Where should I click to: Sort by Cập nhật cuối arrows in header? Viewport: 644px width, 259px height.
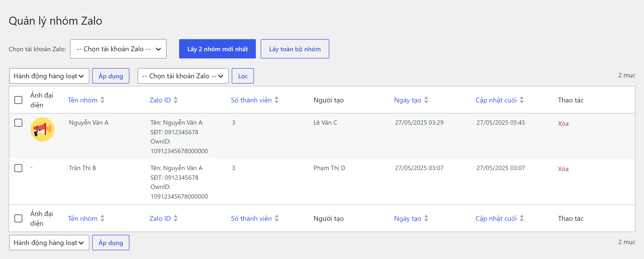click(x=521, y=100)
